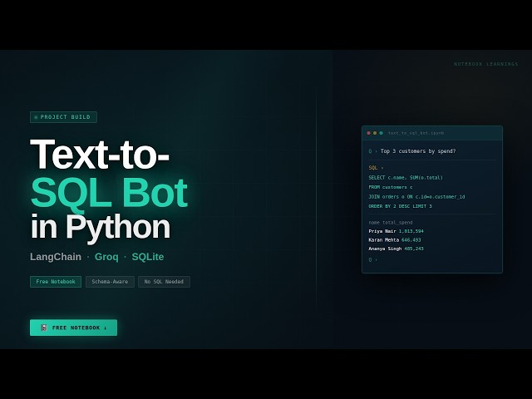Click the 'in Python' headline
Screen dimensions: 532x399
pos(101,228)
